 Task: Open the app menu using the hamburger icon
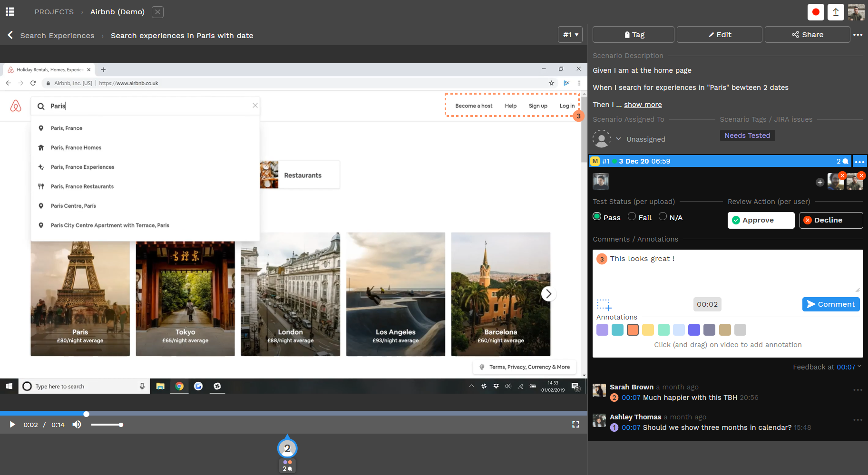coord(10,11)
